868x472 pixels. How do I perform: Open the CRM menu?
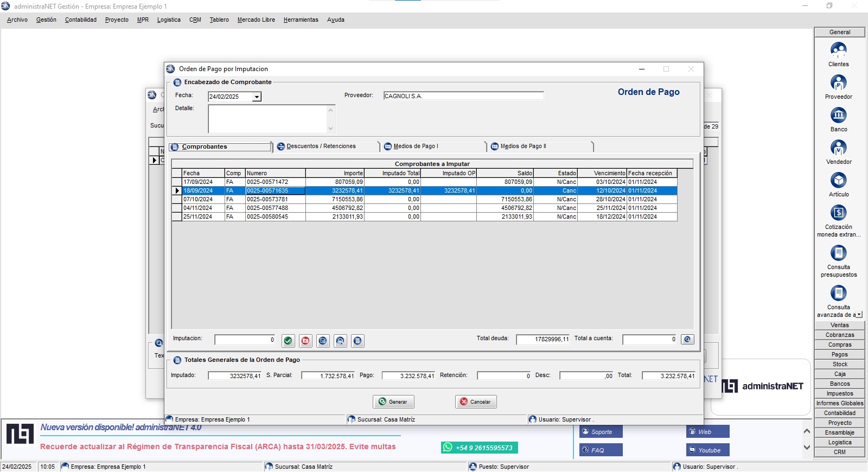195,20
